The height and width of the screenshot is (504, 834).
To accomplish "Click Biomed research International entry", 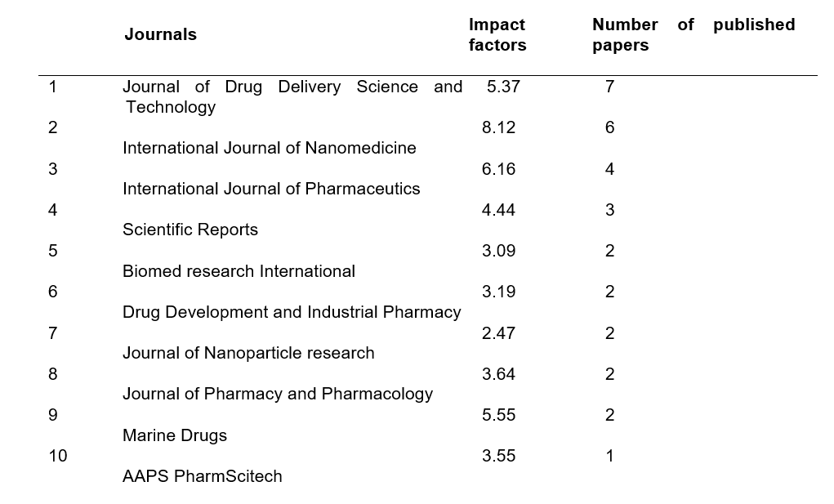I will pos(239,271).
